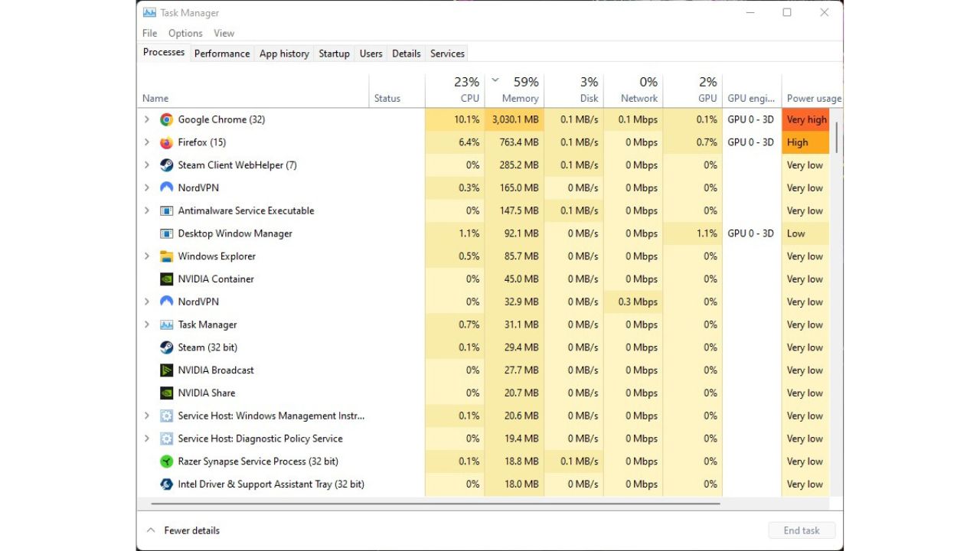Screen dimensions: 980x551
Task: Click the NordVPN icon in the 32.9 MB row
Action: 166,302
